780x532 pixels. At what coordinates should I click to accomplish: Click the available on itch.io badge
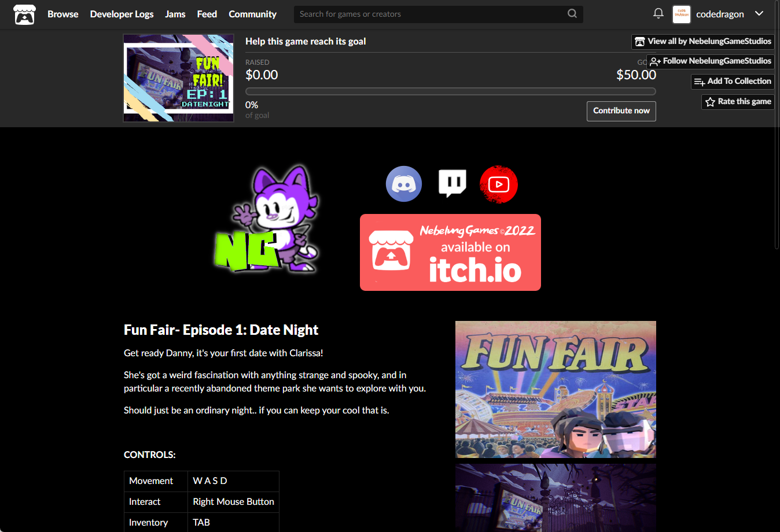tap(450, 253)
